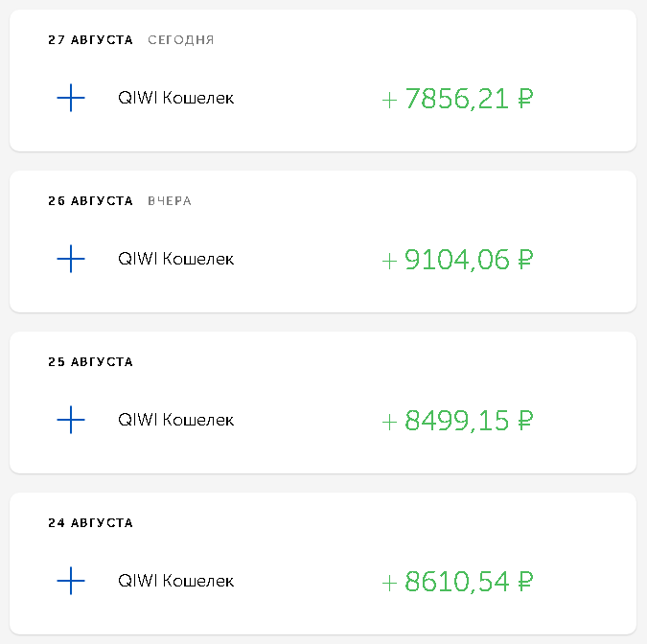This screenshot has height=644, width=647.
Task: Open the QIWI Кошелек entry dated 25 августа
Action: 175,420
